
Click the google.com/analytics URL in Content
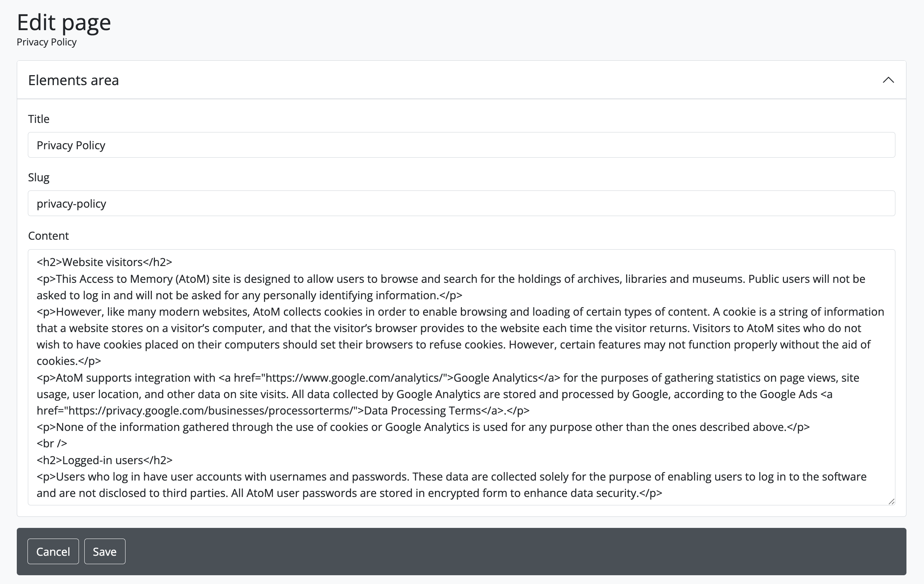pyautogui.click(x=354, y=378)
